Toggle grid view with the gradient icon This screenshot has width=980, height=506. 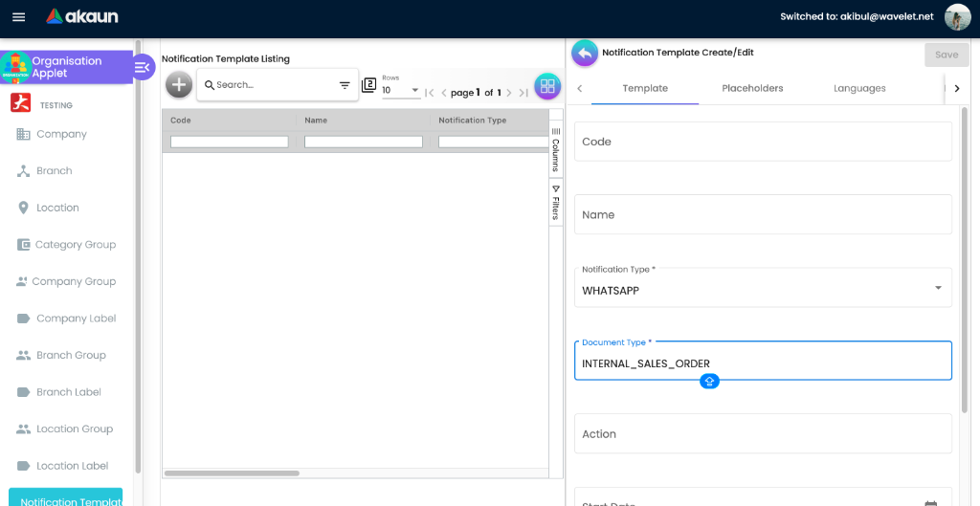(547, 86)
